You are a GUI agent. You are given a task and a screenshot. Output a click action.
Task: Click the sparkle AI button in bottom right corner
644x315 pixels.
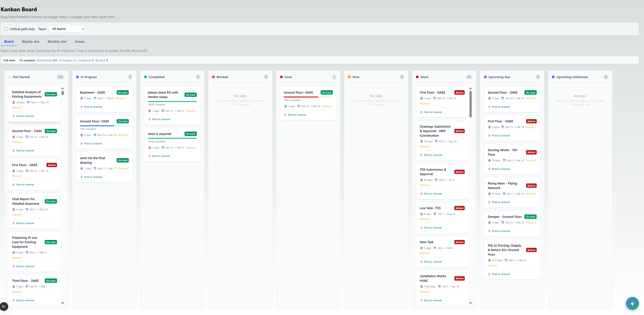click(x=632, y=303)
